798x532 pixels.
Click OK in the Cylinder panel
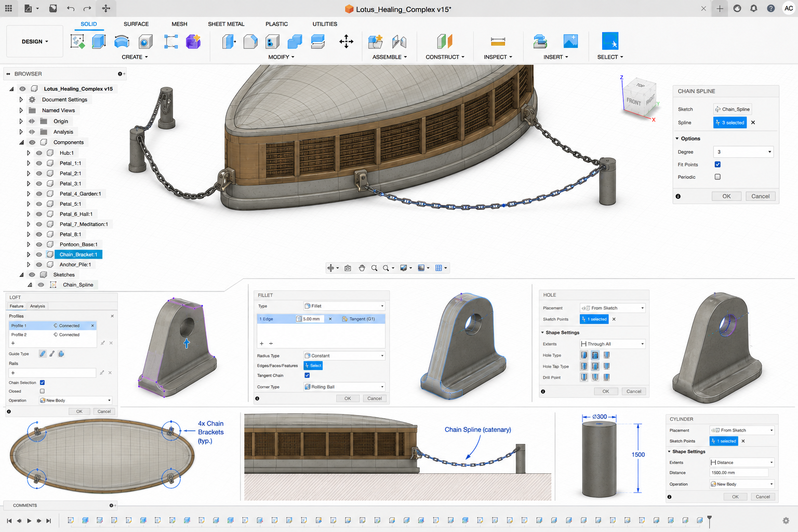click(735, 497)
